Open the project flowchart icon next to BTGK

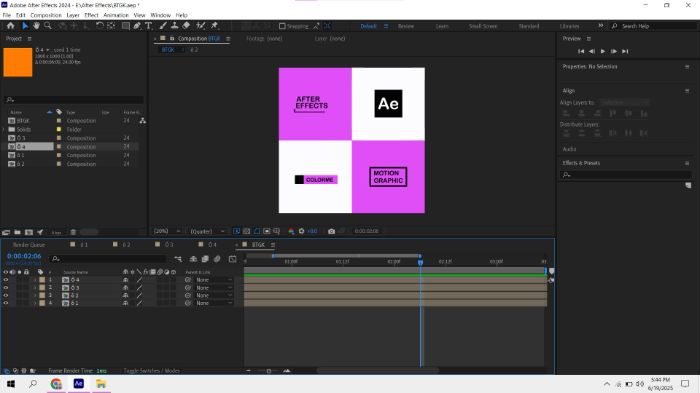click(142, 121)
